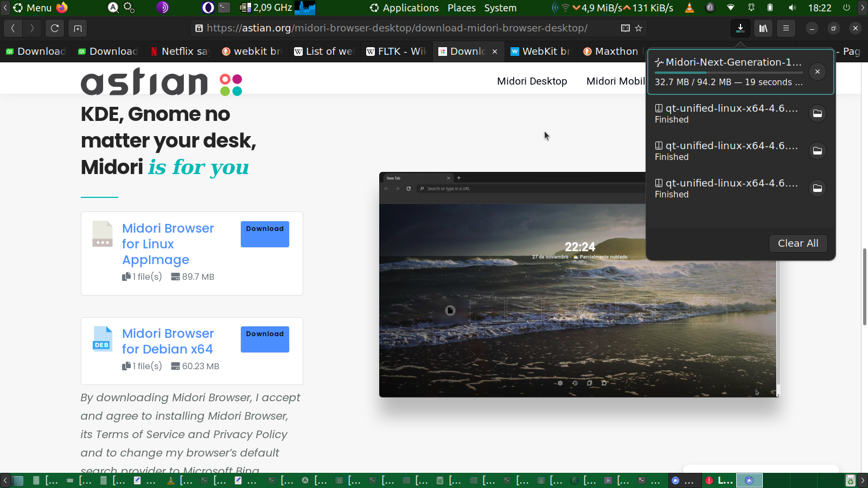The image size is (868, 488).
Task: Click the page vertical scrollbar thumb
Action: (865, 286)
